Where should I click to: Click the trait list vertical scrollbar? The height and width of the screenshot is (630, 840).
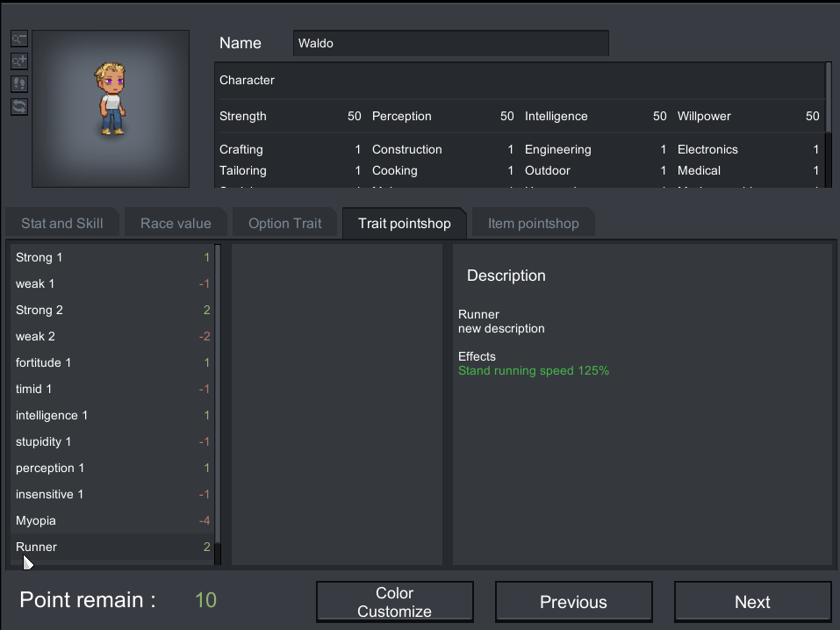click(218, 395)
